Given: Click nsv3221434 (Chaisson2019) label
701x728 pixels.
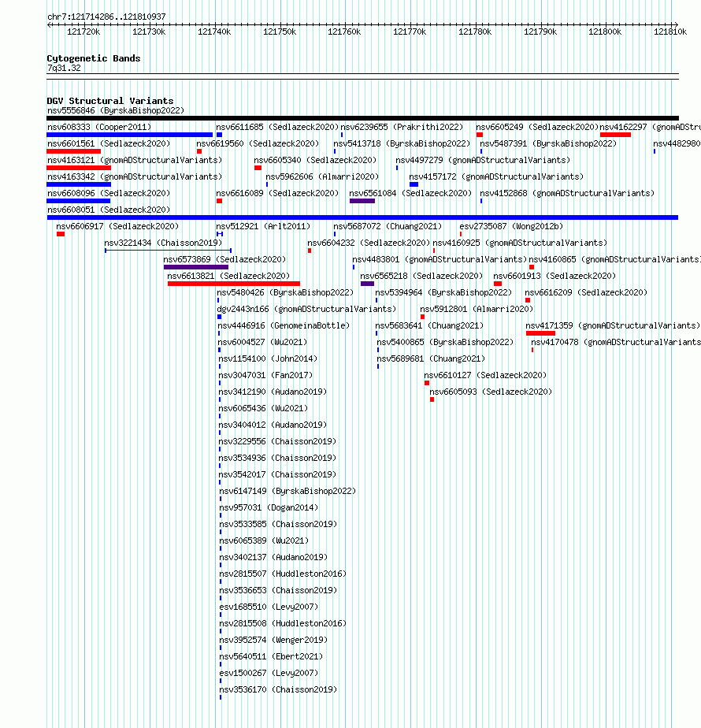Looking at the screenshot, I should point(163,243).
